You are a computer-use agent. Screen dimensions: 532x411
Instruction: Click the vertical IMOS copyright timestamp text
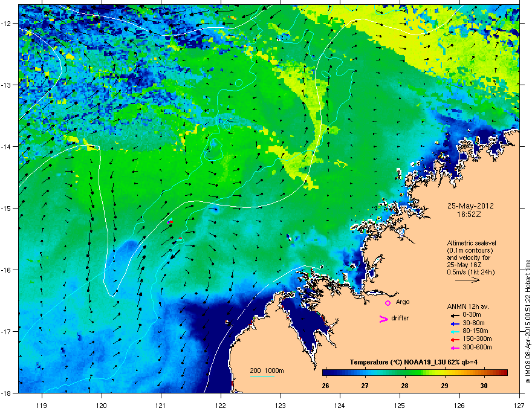pyautogui.click(x=528, y=322)
